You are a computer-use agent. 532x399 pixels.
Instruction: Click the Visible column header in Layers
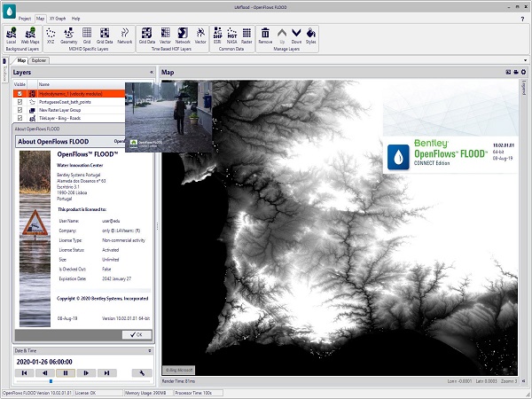click(x=20, y=84)
